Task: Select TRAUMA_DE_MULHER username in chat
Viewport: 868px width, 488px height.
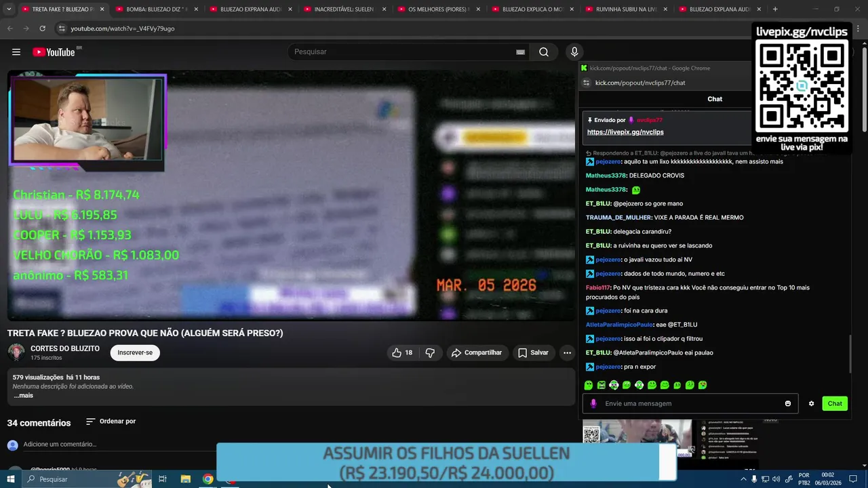Action: [x=618, y=218]
